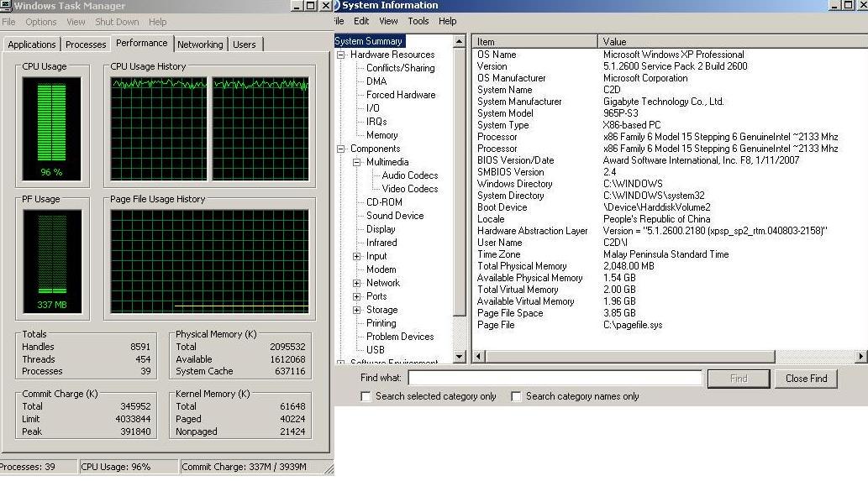The height and width of the screenshot is (481, 868).
Task: Expand the Input tree node
Action: click(357, 256)
